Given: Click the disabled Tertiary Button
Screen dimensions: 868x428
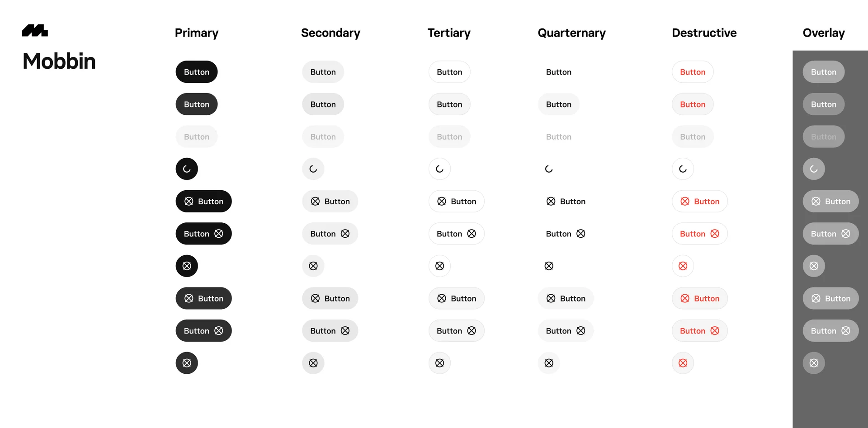Looking at the screenshot, I should point(449,136).
